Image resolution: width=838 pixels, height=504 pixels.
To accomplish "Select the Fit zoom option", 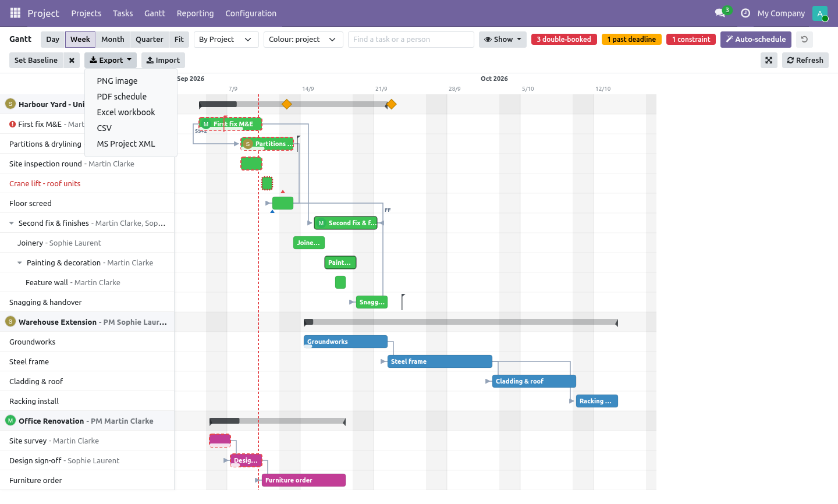I will click(x=179, y=40).
